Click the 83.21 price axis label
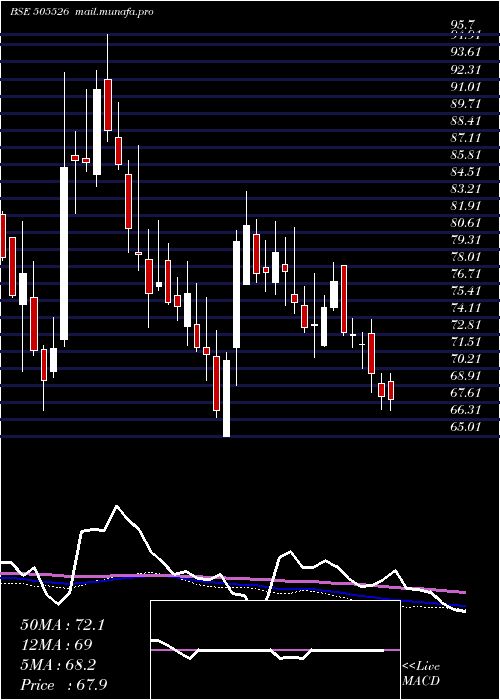The width and height of the screenshot is (500, 700). (466, 189)
